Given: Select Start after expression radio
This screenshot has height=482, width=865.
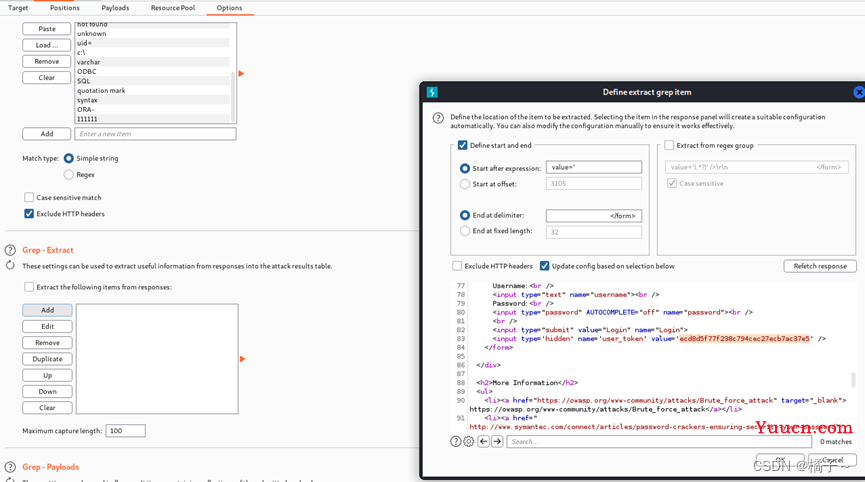Looking at the screenshot, I should coord(464,168).
